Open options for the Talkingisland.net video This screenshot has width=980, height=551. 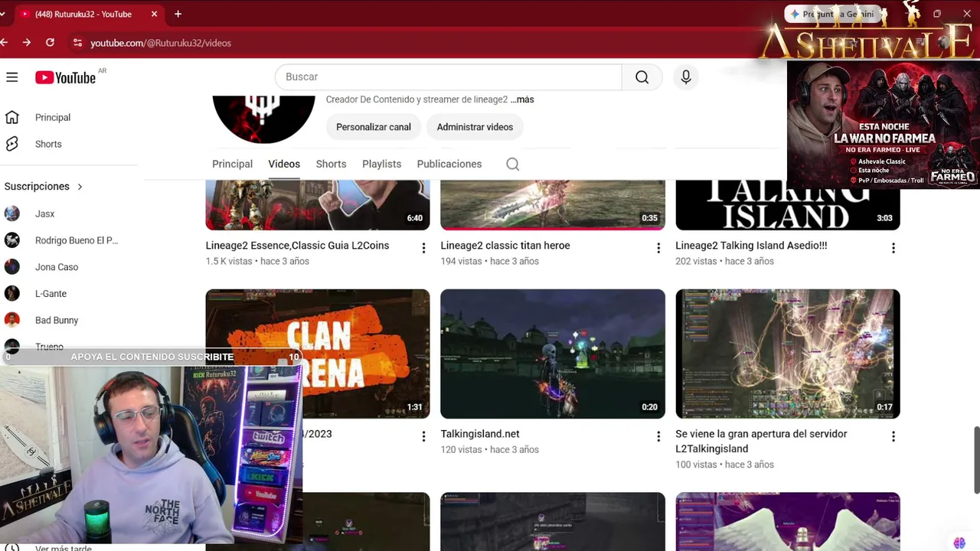(x=658, y=436)
